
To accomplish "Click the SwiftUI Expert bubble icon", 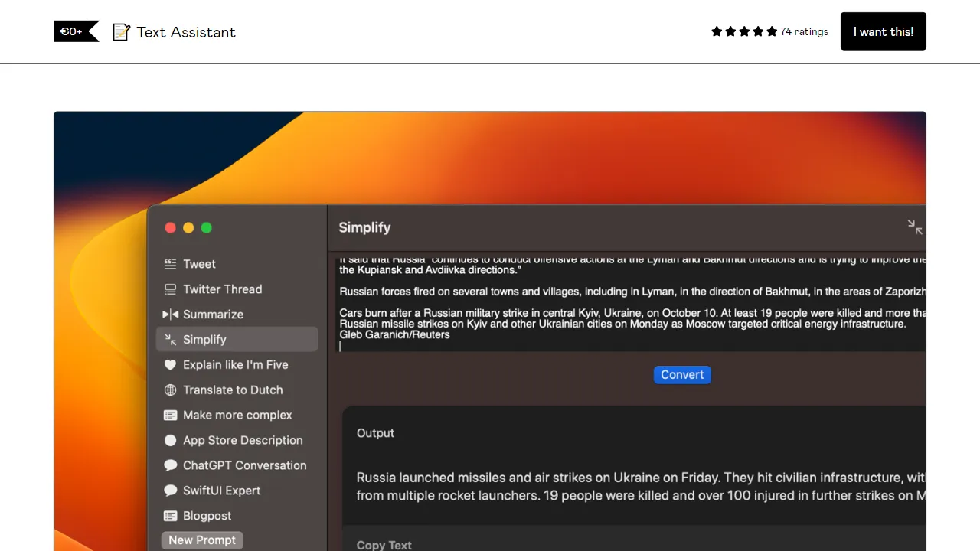I will (170, 491).
